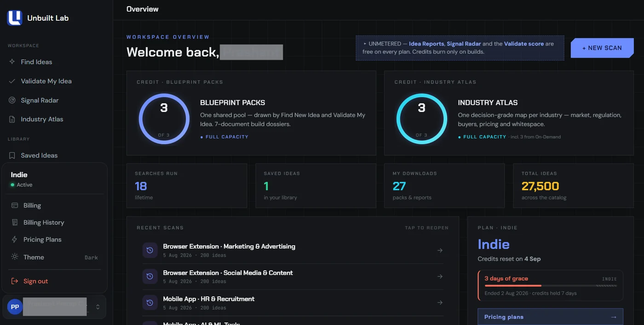Click history icon of Social Media & Content scan
Screen dimensions: 644x325
pyautogui.click(x=149, y=276)
